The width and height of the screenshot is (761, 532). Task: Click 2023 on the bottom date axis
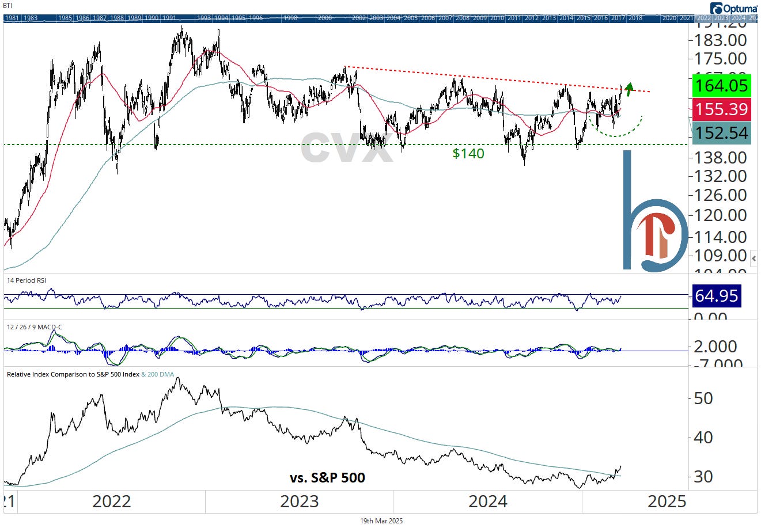(x=300, y=501)
